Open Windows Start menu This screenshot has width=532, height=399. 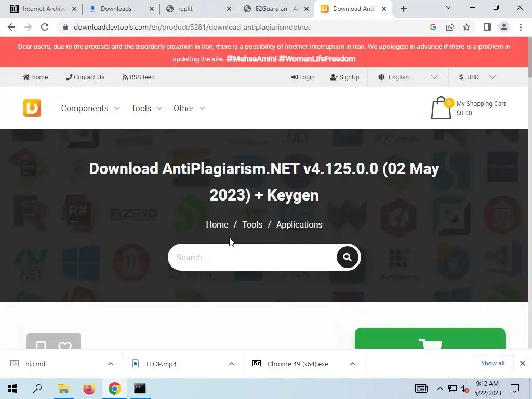[x=12, y=389]
